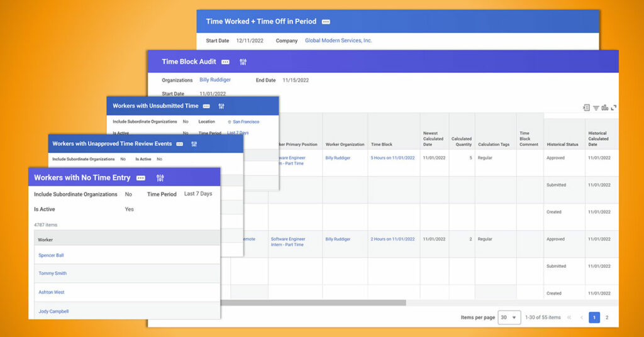Viewport: 644px width, 337px height.
Task: Select page 1 in pagination
Action: [x=594, y=318]
